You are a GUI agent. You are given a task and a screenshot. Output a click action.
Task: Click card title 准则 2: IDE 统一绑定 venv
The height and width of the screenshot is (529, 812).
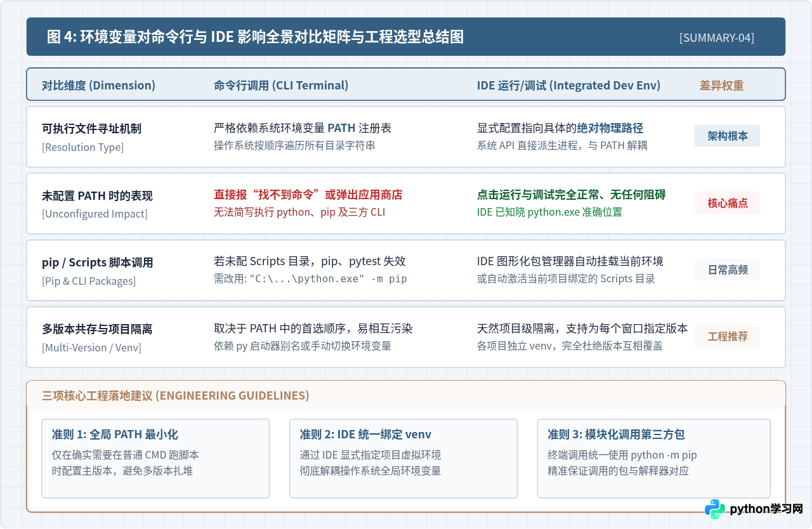[365, 434]
